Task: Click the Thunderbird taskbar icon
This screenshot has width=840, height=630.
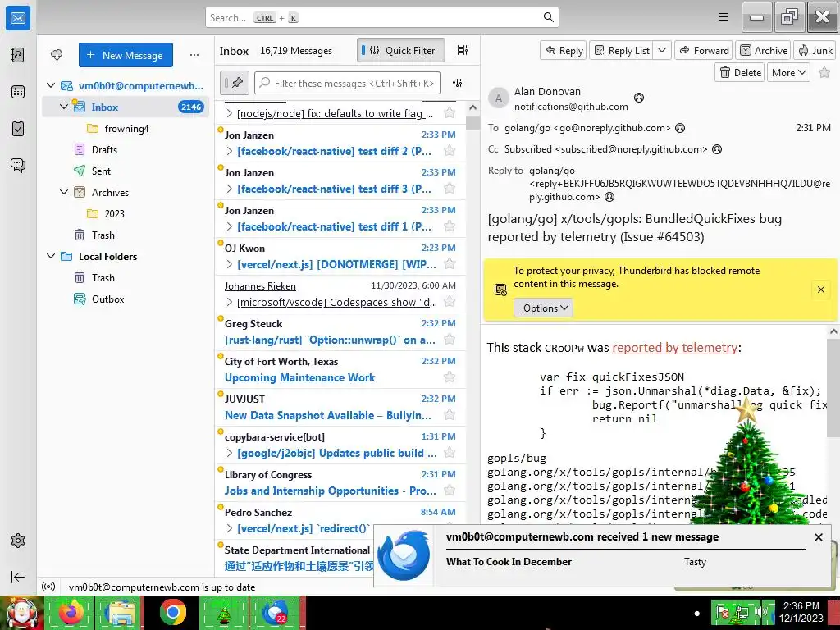Action: pyautogui.click(x=277, y=612)
